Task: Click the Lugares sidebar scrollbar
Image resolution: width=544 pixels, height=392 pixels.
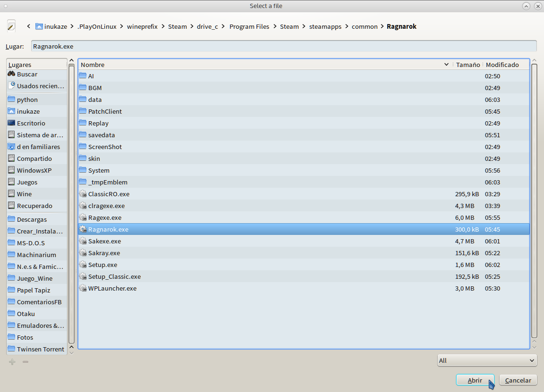Action: [71, 205]
